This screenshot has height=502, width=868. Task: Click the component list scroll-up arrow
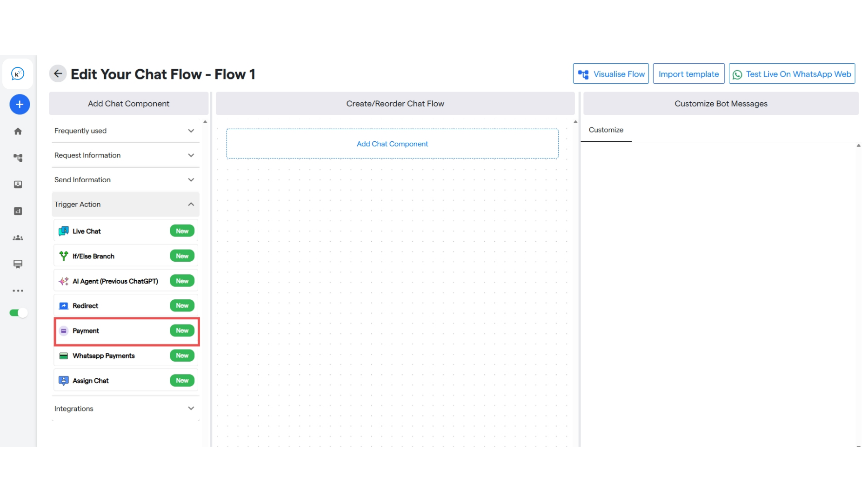point(205,122)
